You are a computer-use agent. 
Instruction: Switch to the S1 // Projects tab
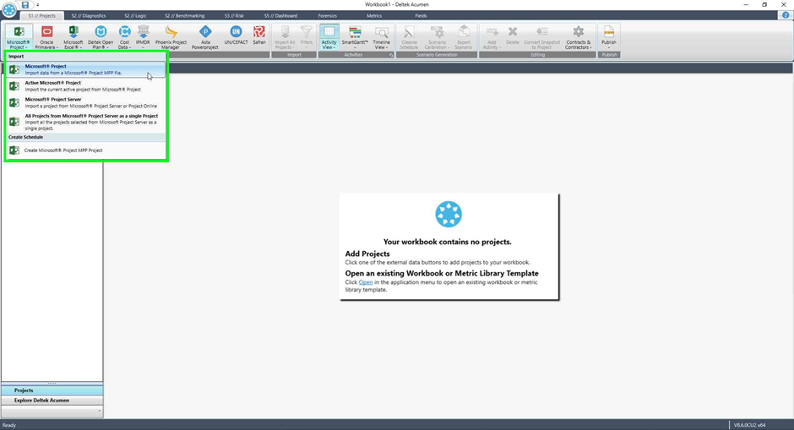42,16
